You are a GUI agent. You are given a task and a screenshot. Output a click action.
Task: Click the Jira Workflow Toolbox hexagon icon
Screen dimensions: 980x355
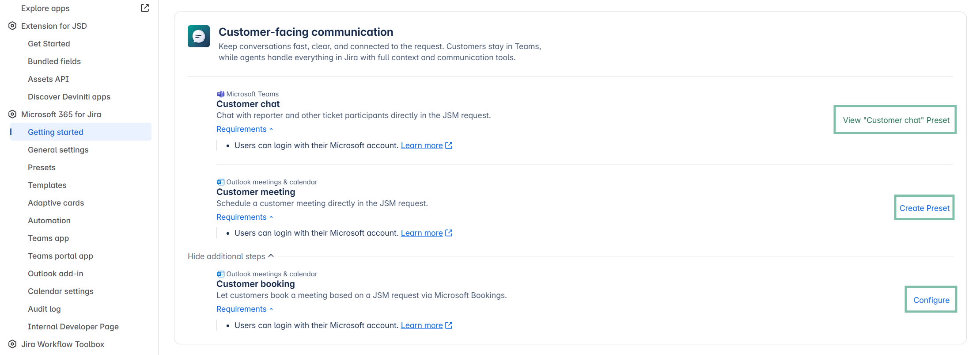pos(12,344)
